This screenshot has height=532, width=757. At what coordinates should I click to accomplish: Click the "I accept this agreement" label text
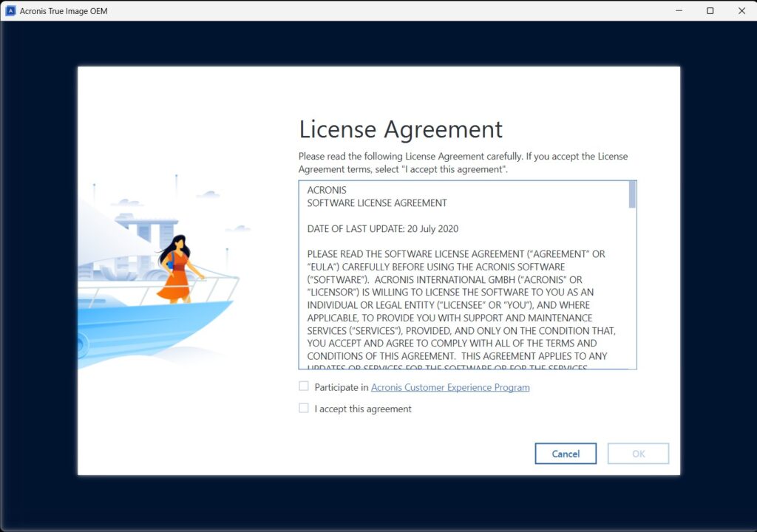pos(362,409)
